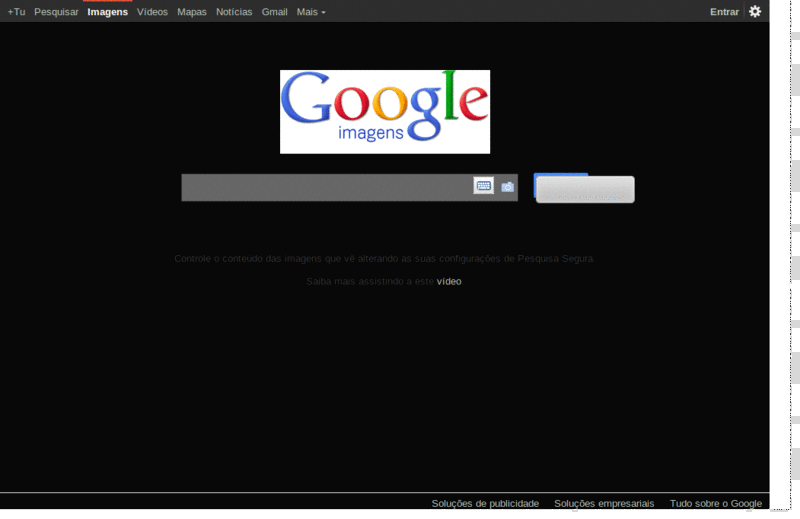
Task: Open the settings gear icon
Action: pos(755,11)
